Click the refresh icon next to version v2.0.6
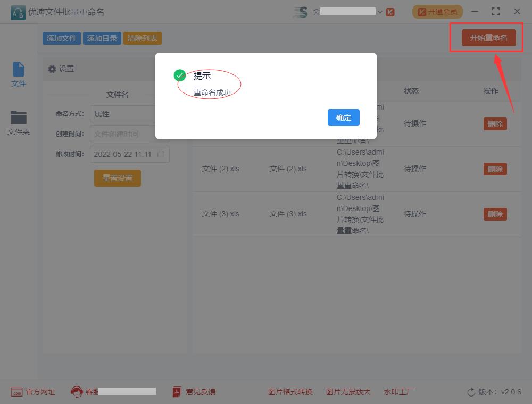 (471, 392)
